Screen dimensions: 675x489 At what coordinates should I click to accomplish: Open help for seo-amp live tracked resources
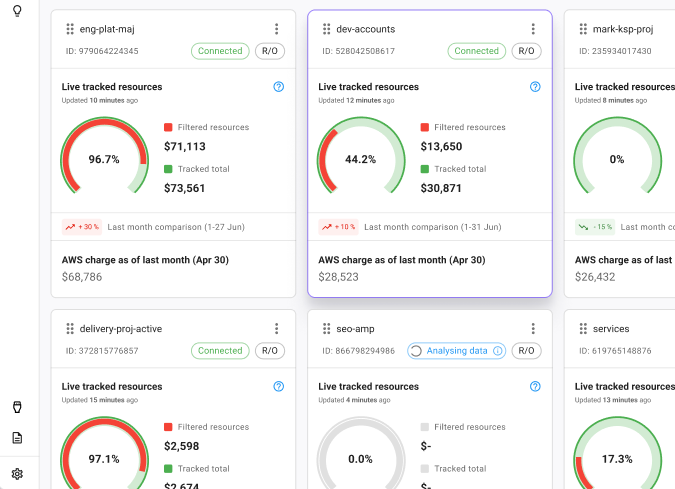[x=535, y=386]
